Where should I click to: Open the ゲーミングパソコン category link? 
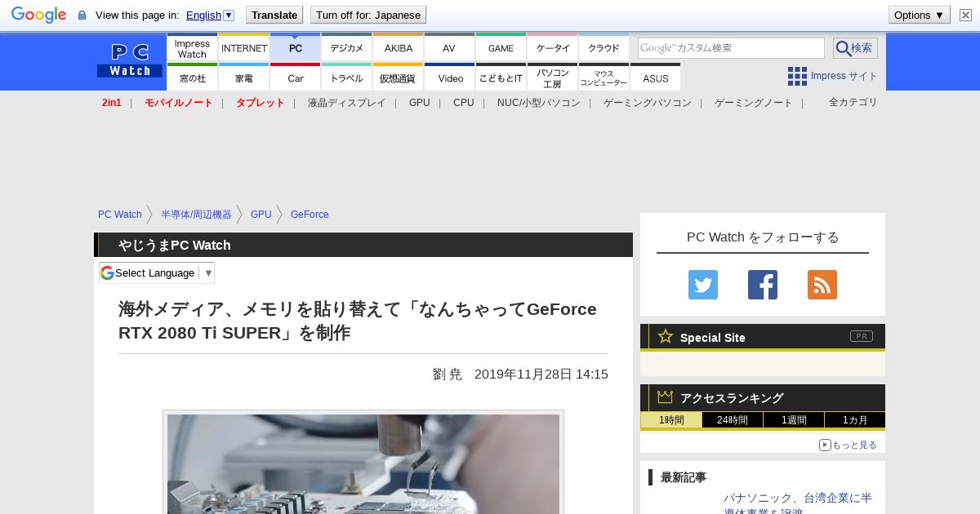(648, 103)
